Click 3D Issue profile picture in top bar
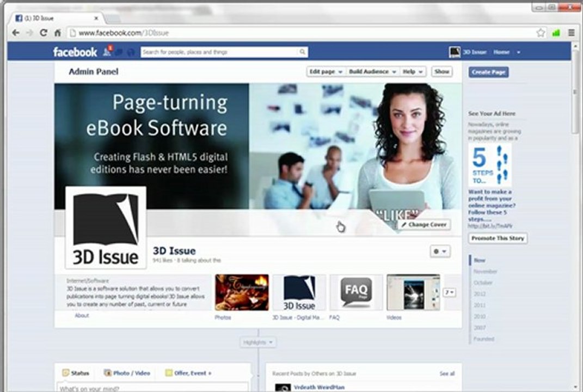 [x=455, y=52]
